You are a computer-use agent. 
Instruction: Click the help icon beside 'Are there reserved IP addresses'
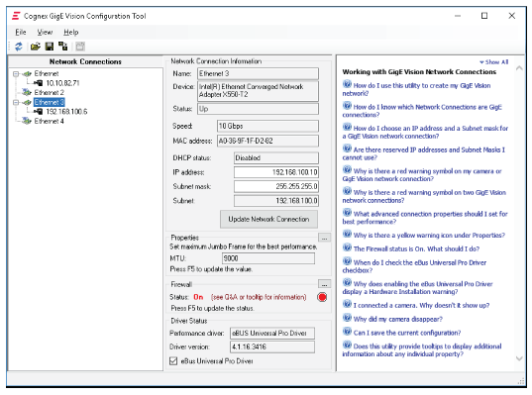point(347,148)
